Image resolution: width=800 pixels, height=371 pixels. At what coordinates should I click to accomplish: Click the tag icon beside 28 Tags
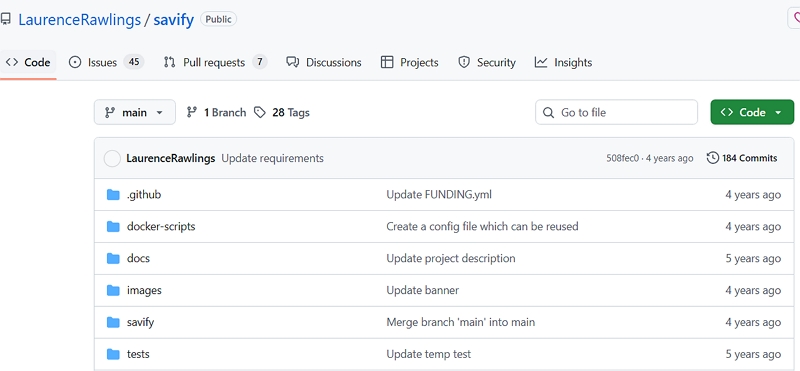tap(260, 112)
